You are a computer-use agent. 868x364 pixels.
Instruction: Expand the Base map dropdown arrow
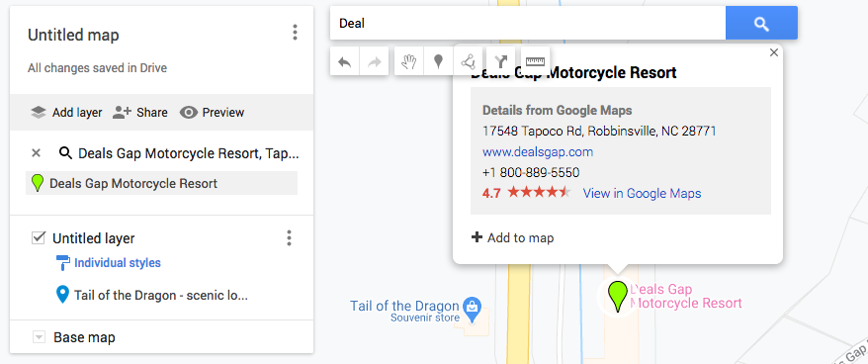coord(39,337)
